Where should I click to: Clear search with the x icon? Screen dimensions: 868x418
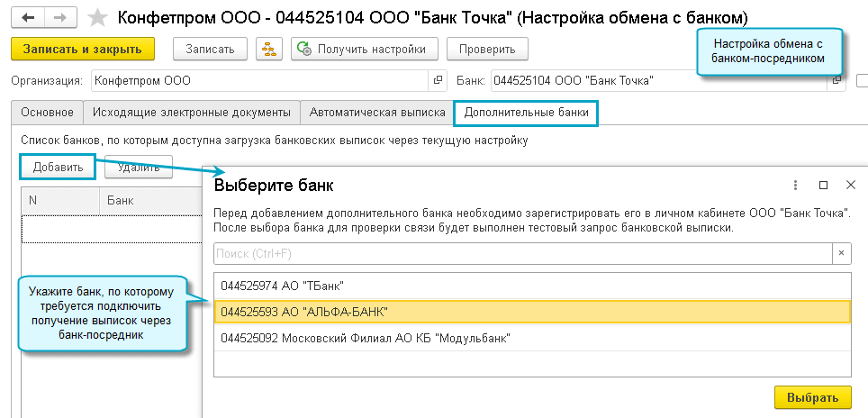[841, 253]
